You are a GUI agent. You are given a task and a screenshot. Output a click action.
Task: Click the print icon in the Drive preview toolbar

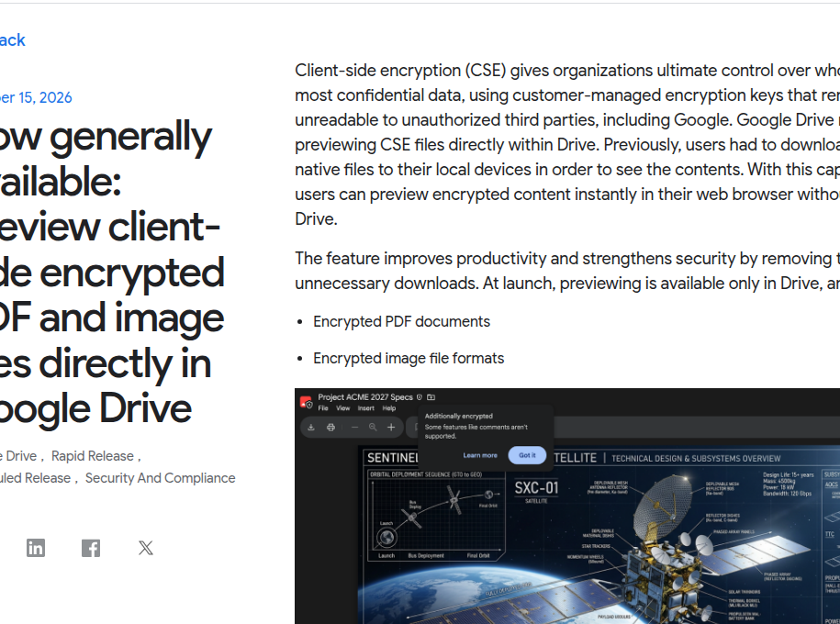(330, 427)
